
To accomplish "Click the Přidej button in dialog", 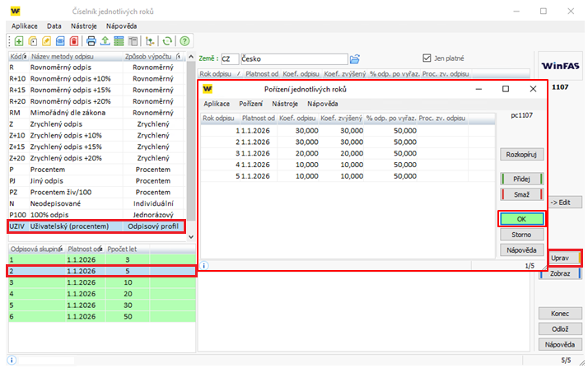I will pos(522,179).
